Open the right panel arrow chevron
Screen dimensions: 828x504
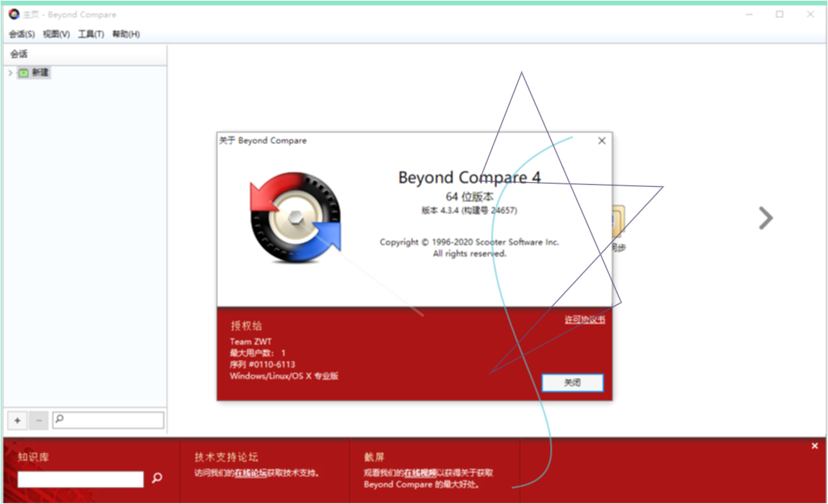766,218
